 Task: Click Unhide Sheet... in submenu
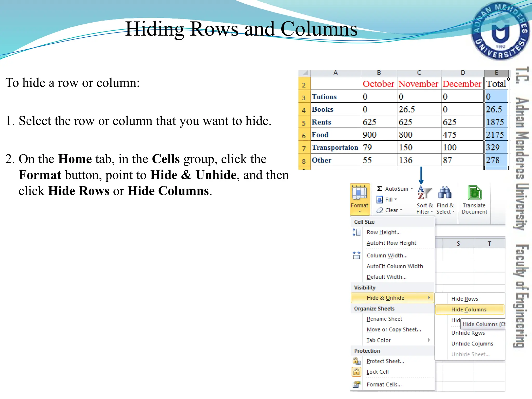470,354
